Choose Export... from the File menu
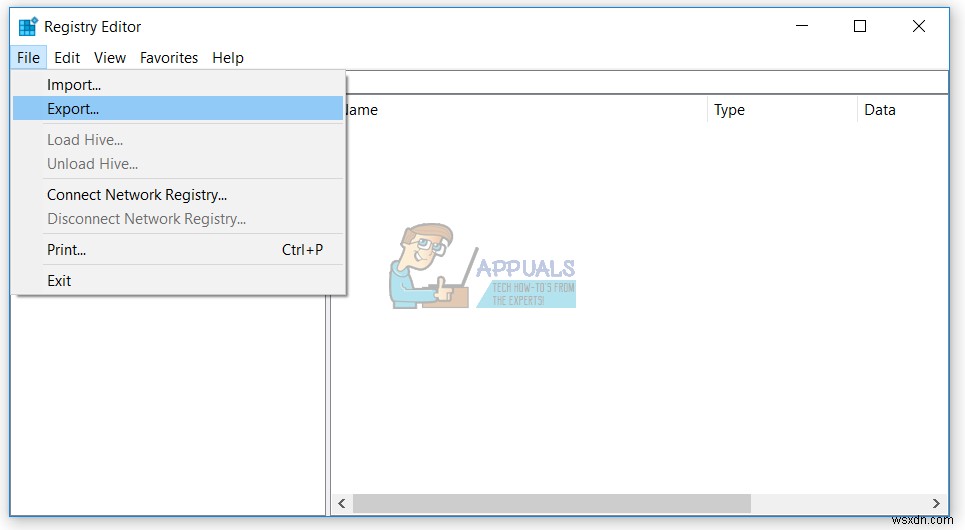Viewport: 965px width, 530px height. point(178,108)
